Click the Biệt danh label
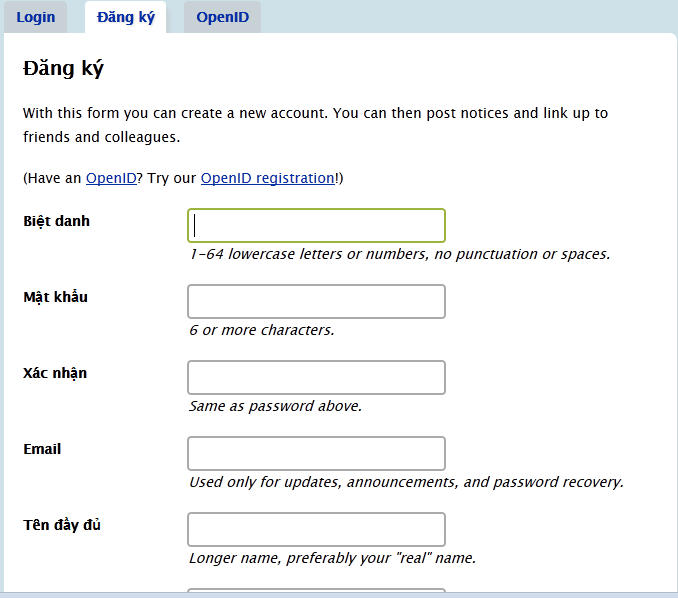The height and width of the screenshot is (598, 678). [57, 221]
